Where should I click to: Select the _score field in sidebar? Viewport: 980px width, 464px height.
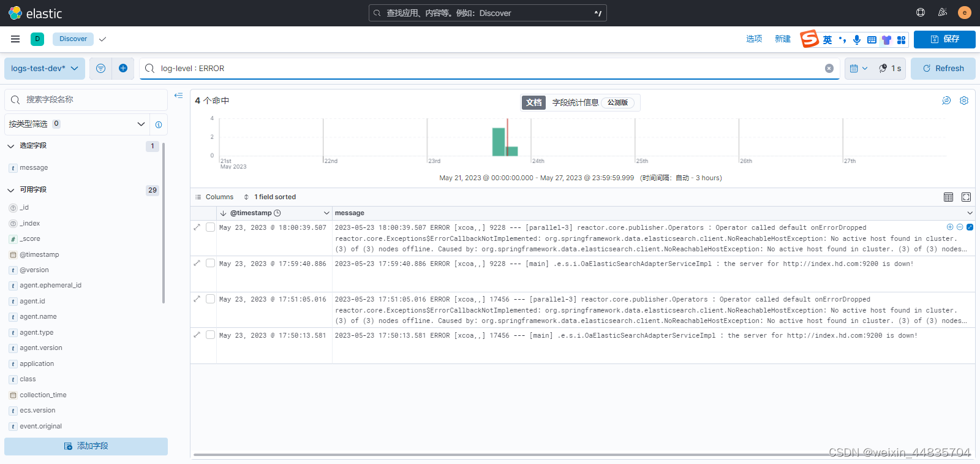tap(29, 239)
